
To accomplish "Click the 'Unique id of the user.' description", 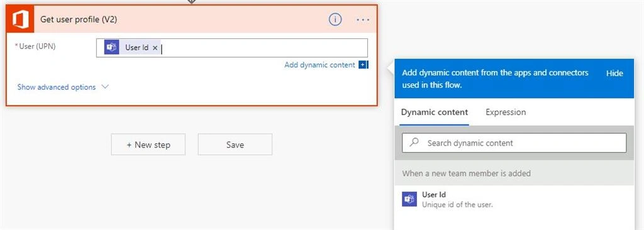I will (457, 204).
